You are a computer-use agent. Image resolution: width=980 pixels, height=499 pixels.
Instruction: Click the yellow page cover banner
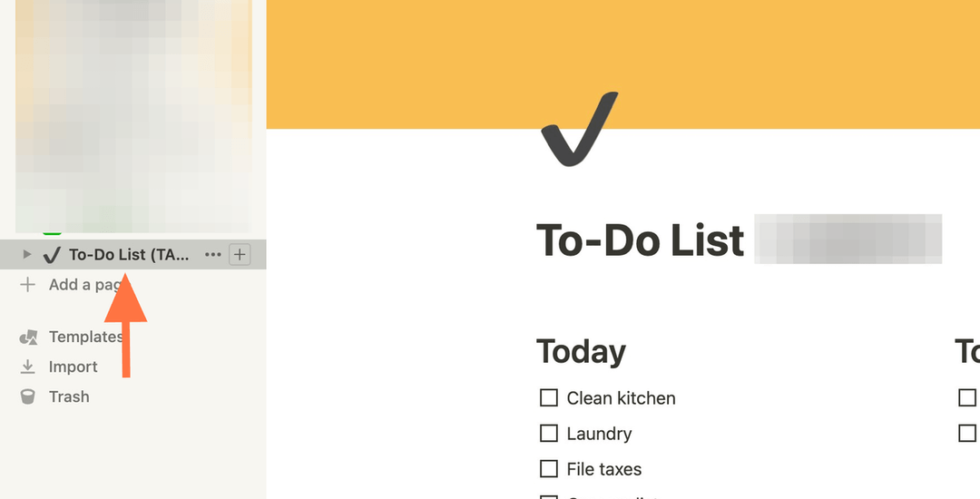(623, 64)
